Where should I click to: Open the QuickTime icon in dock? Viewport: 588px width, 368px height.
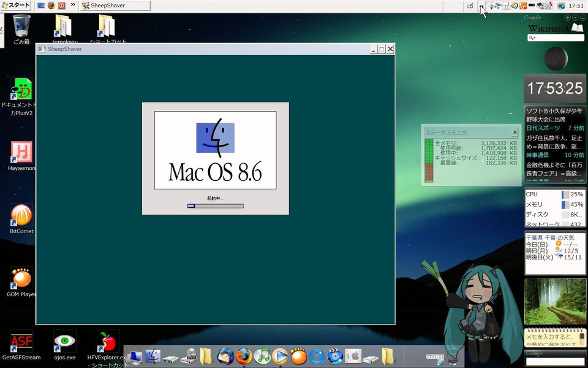tap(317, 356)
